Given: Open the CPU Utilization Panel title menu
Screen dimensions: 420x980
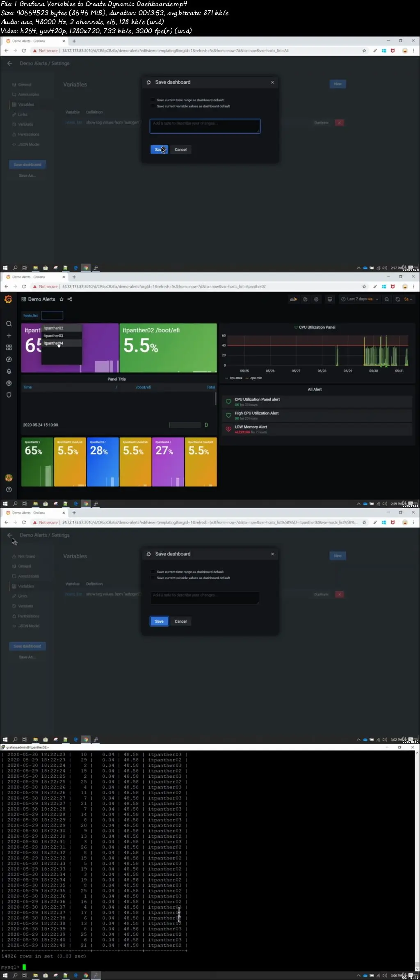Looking at the screenshot, I should tap(317, 327).
